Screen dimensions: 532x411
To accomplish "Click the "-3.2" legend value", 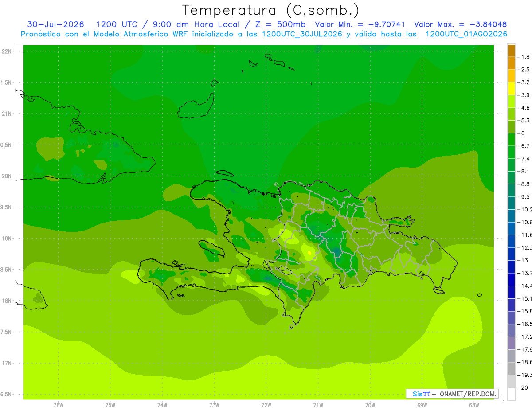I will tap(524, 82).
